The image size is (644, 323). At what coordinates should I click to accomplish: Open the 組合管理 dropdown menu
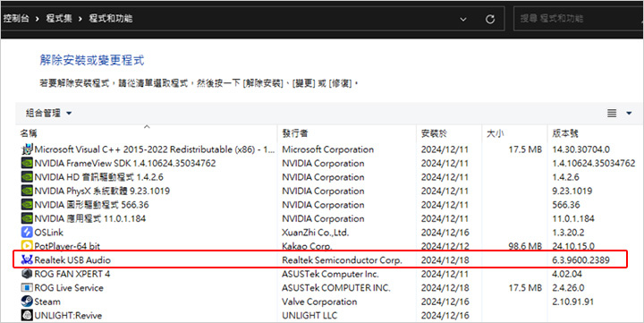tap(48, 113)
